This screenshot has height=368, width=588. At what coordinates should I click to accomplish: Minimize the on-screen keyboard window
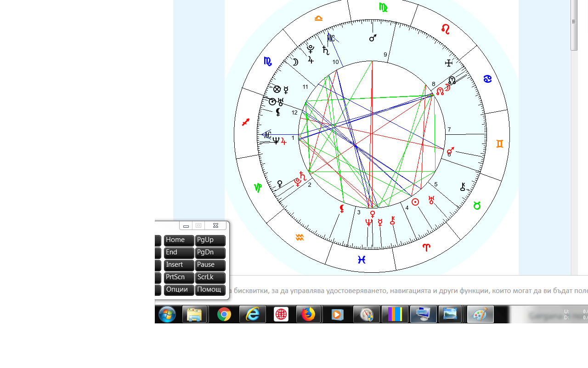coord(186,225)
